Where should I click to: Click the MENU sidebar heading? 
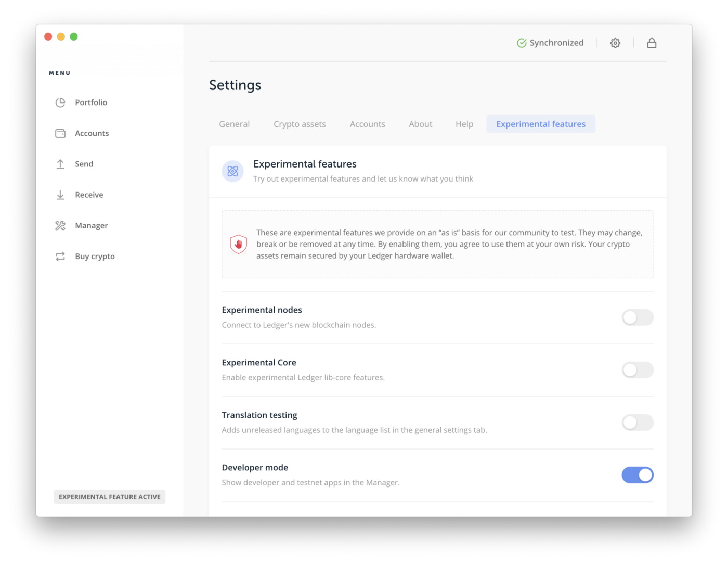pos(60,73)
